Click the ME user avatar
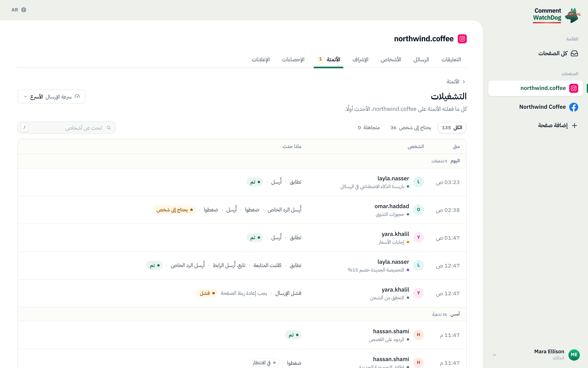This screenshot has width=588, height=368. click(574, 355)
